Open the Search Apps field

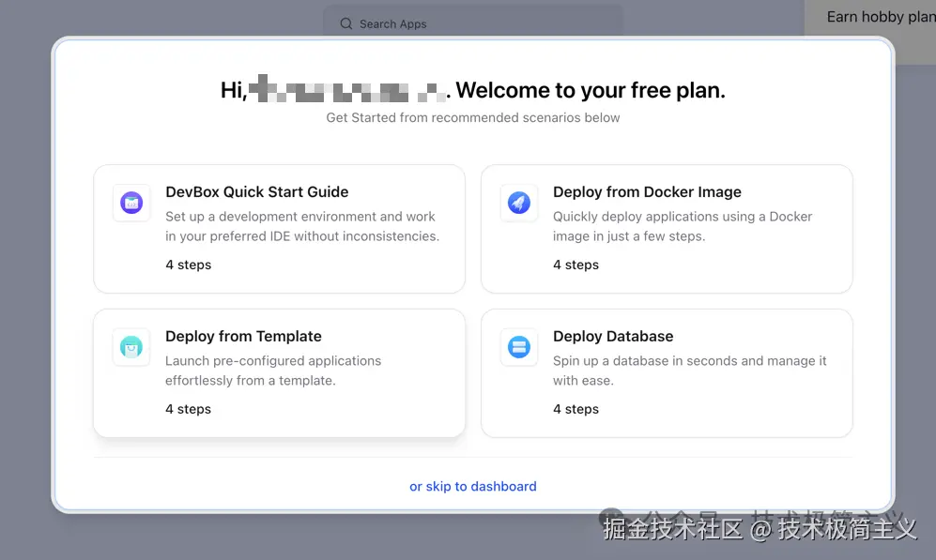click(473, 23)
